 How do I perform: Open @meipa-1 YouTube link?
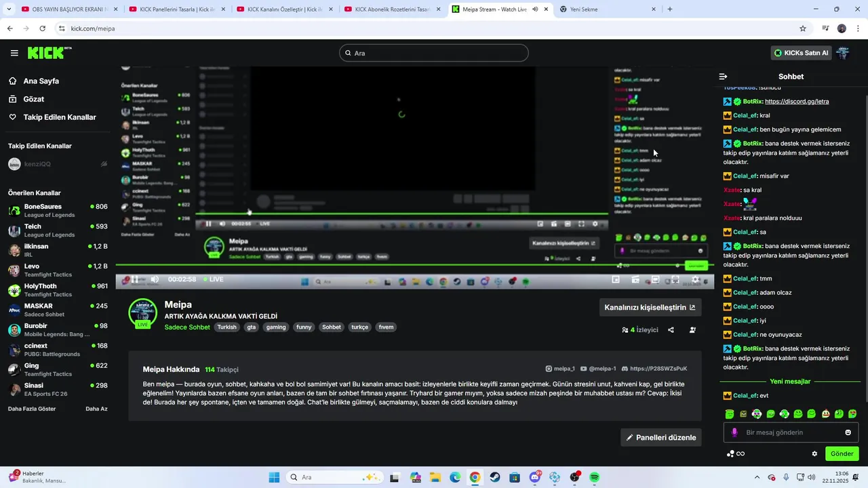[x=598, y=369]
